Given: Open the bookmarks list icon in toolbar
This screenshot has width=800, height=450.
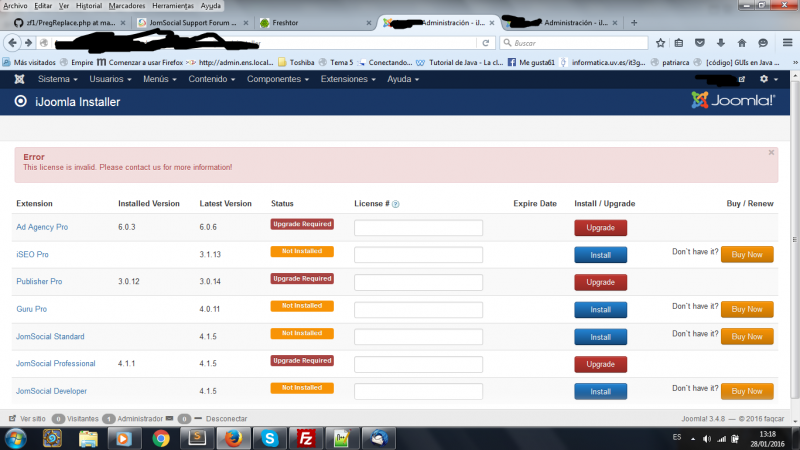Looking at the screenshot, I should click(679, 43).
